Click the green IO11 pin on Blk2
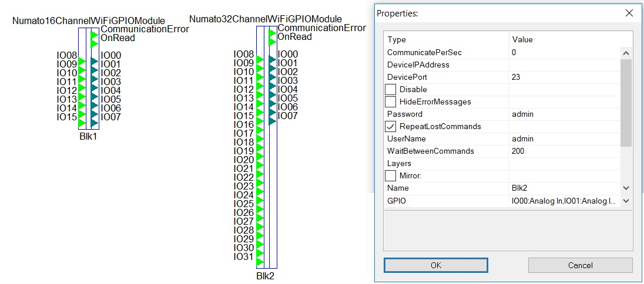This screenshot has width=644, height=284. point(260,86)
